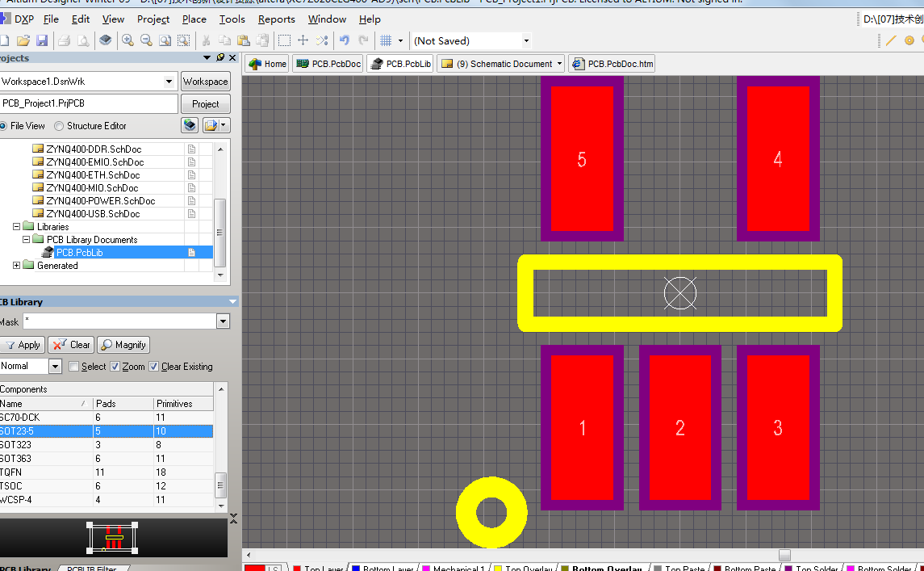Click the project options icon button with arrow
Viewport: 924px width, 571px height.
click(216, 125)
